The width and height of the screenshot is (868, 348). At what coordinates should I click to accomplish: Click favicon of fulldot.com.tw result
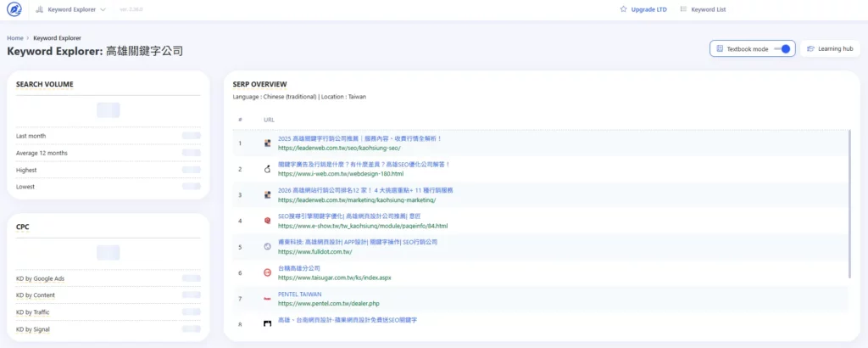267,247
